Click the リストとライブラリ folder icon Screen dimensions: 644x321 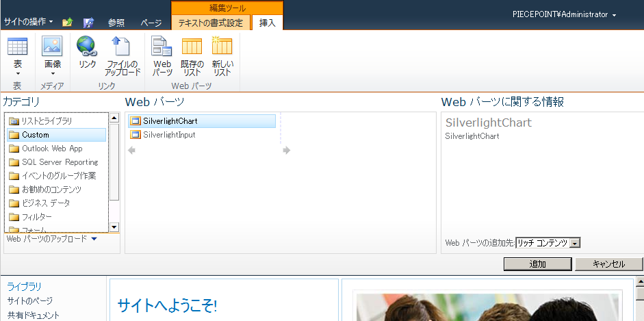[14, 121]
